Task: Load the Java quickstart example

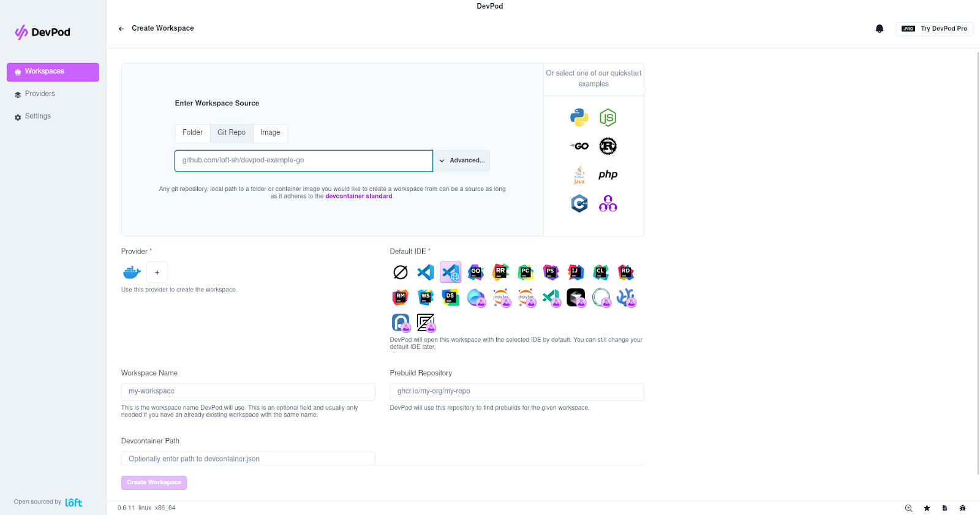Action: [x=579, y=175]
